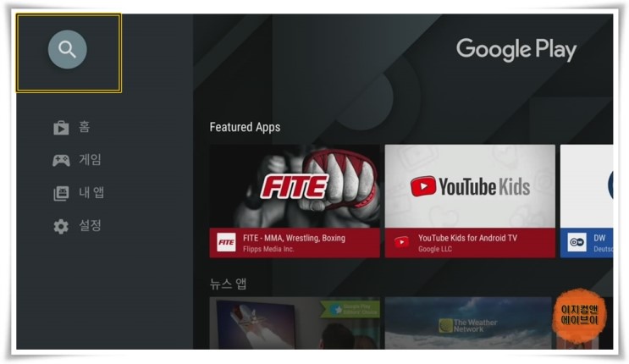Click the Flipps Media Inc. developer name
The image size is (629, 364).
(x=268, y=249)
